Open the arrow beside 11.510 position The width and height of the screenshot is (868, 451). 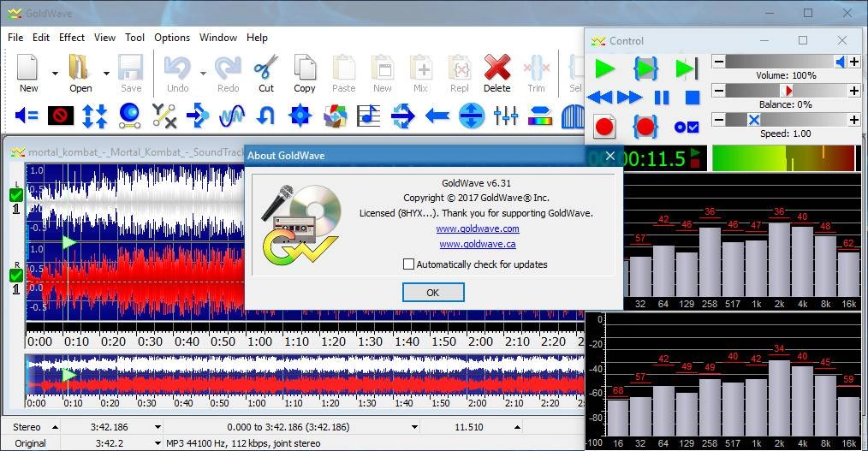pos(517,427)
